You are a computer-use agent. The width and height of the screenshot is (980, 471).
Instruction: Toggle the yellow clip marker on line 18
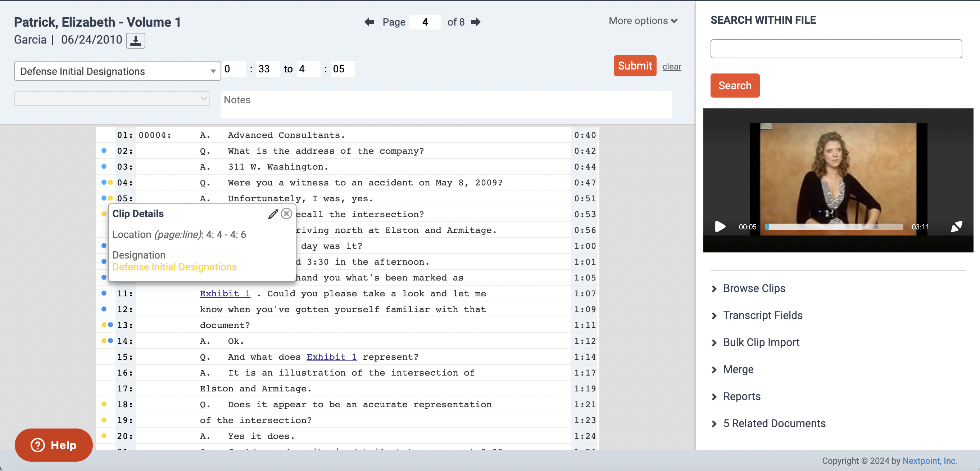104,404
